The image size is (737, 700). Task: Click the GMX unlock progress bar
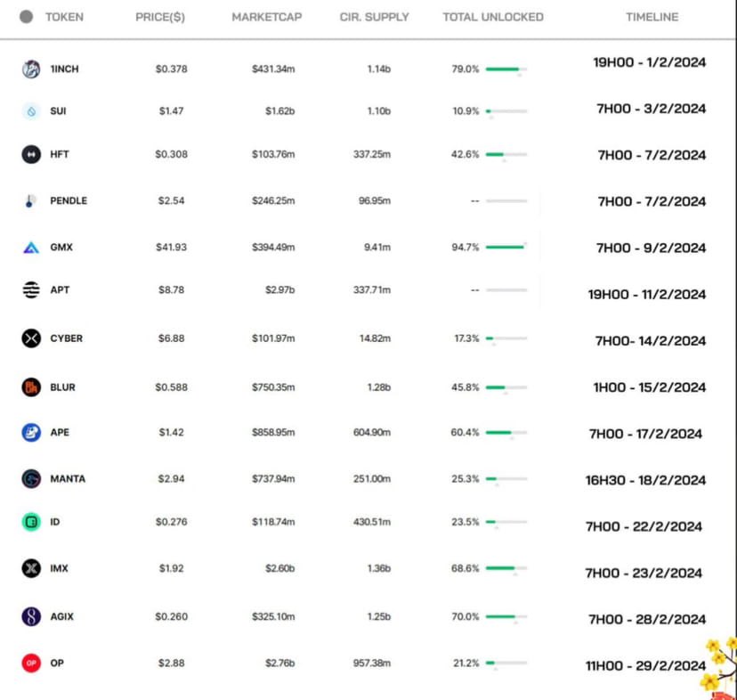pyautogui.click(x=506, y=247)
